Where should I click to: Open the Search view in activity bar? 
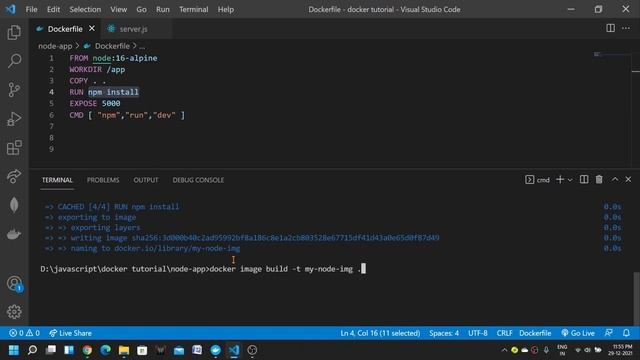point(14,61)
